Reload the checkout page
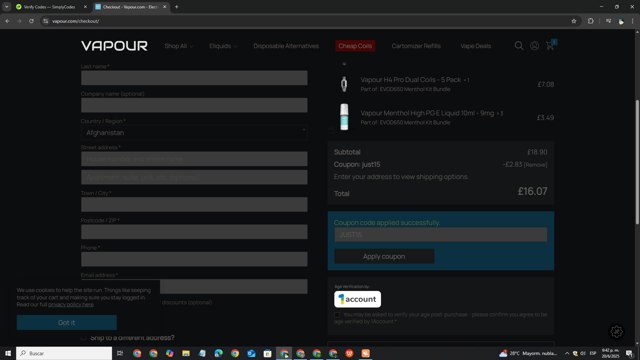Screen dimensions: 640x360 [x=31, y=21]
